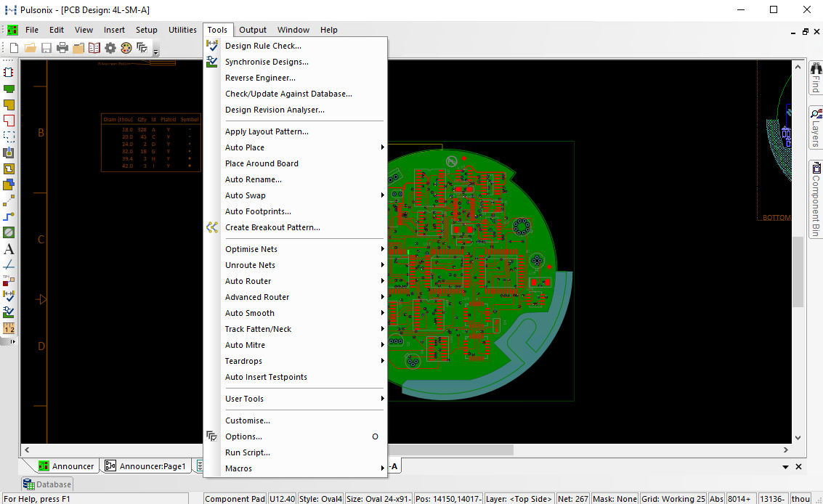The height and width of the screenshot is (504, 823).
Task: Click the Layer: <Top Side> status field
Action: click(x=519, y=499)
